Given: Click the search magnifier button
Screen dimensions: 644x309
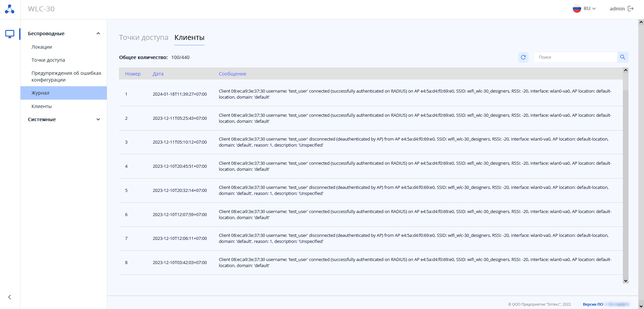Looking at the screenshot, I should click(622, 57).
